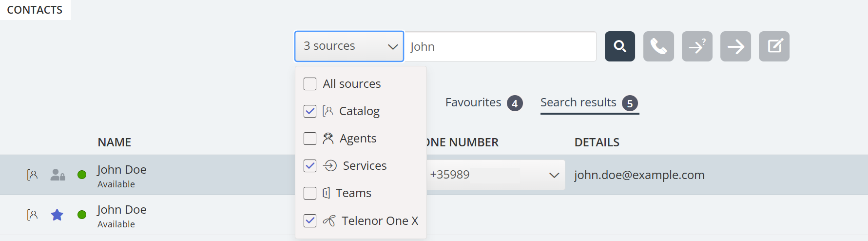Click the john.doe@example.com email

(x=639, y=175)
